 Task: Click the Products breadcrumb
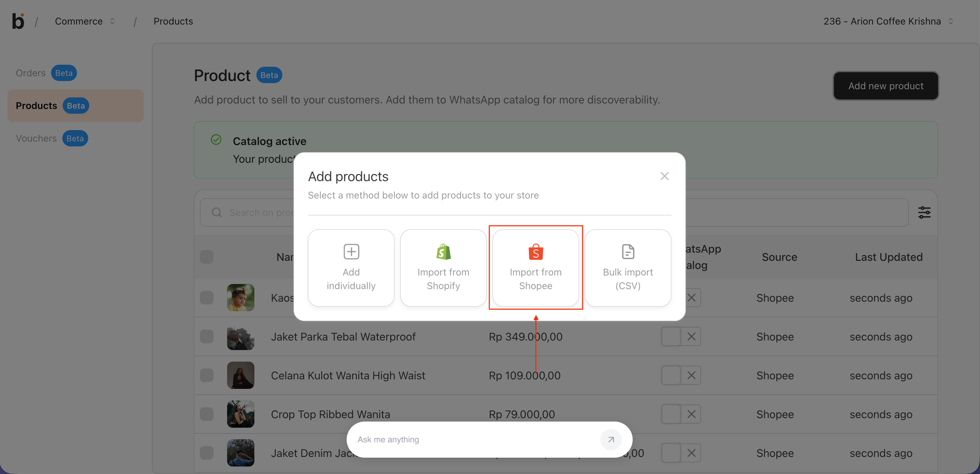(173, 21)
